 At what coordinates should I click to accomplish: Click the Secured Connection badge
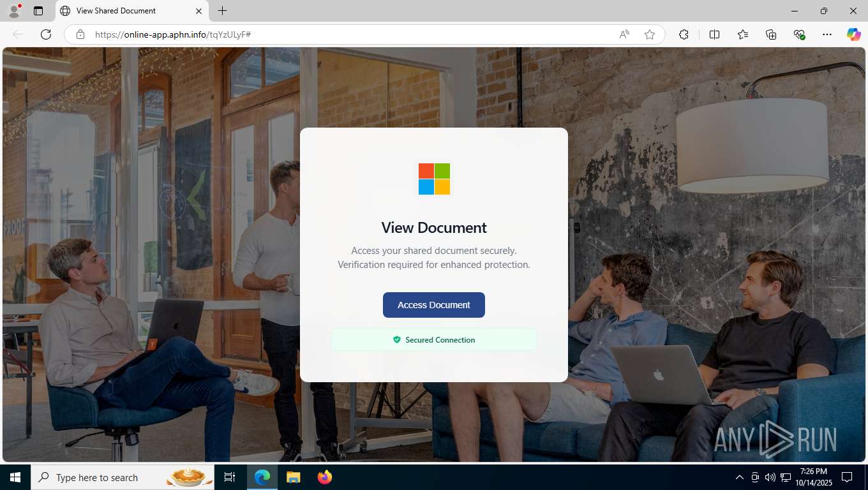434,339
